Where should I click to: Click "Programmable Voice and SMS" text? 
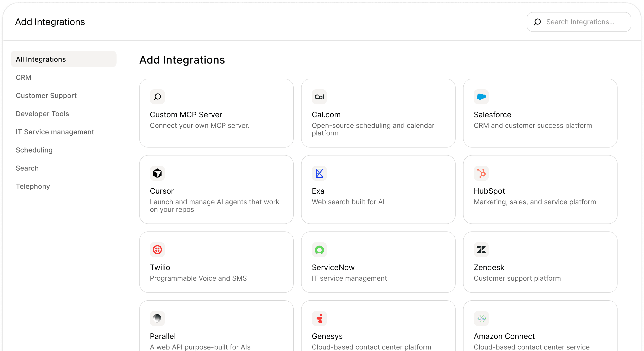(198, 278)
